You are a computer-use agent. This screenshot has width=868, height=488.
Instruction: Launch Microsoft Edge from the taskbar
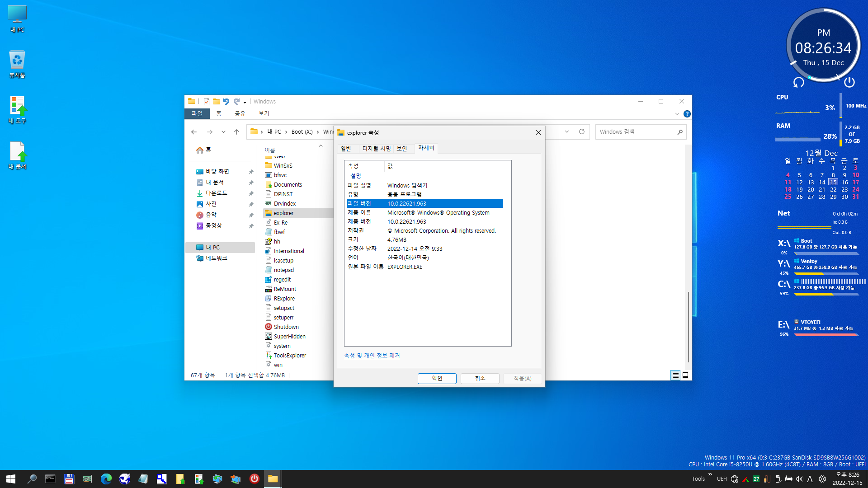tap(106, 479)
